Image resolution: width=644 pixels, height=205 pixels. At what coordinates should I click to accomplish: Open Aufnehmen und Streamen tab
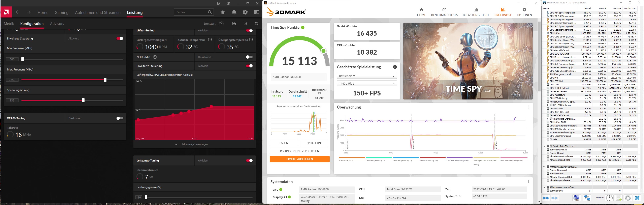pos(98,12)
